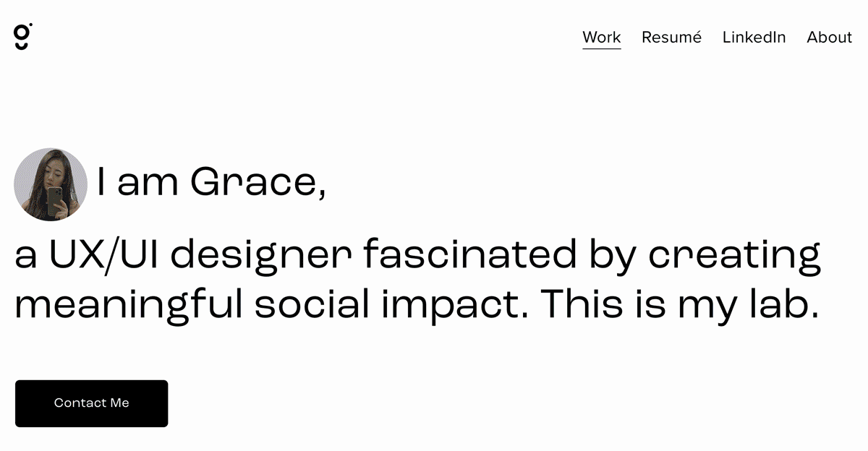Select About in the navigation bar
Image resolution: width=868 pixels, height=451 pixels.
829,38
